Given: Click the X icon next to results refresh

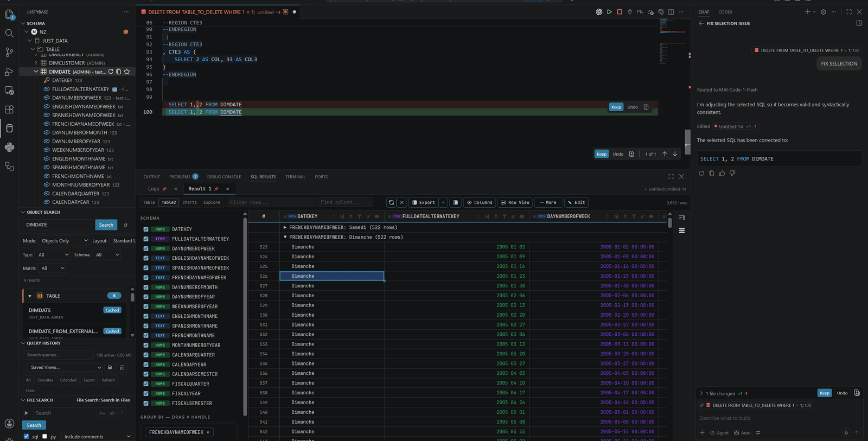Looking at the screenshot, I should pos(402,202).
